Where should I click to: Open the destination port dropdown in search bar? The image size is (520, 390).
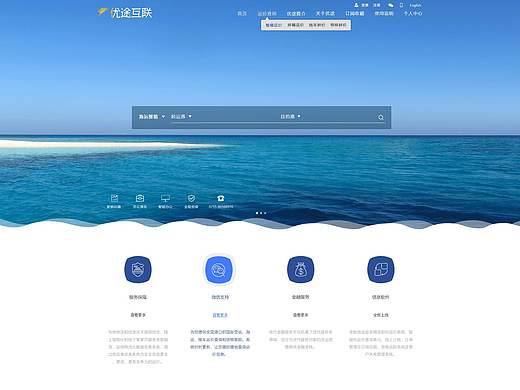click(290, 116)
